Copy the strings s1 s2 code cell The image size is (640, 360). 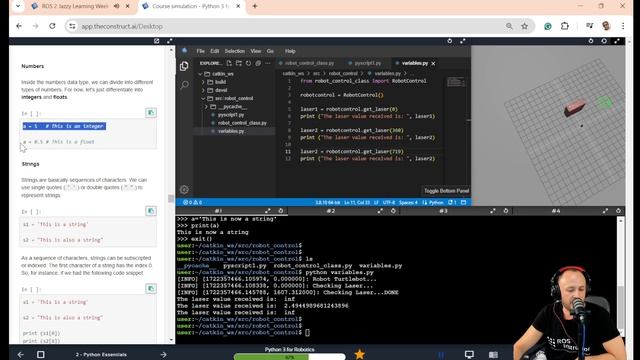pos(151,211)
